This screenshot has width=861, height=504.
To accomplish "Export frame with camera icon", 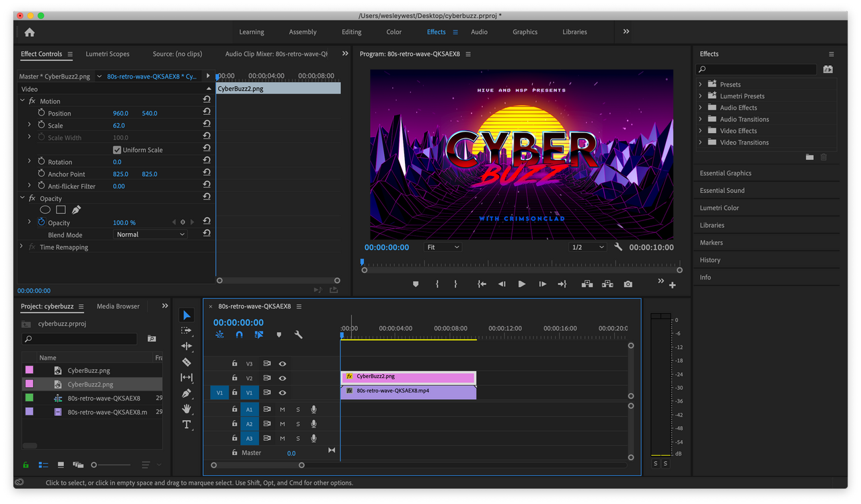I will tap(628, 284).
